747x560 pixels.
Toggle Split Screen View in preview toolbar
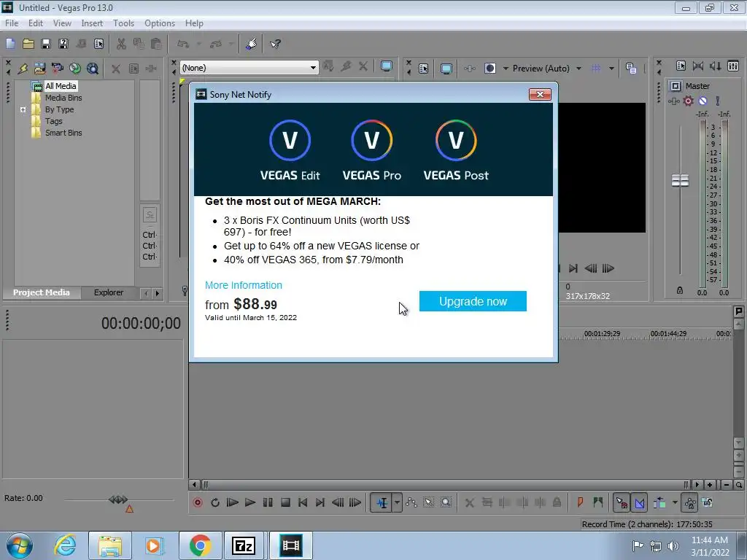[490, 69]
